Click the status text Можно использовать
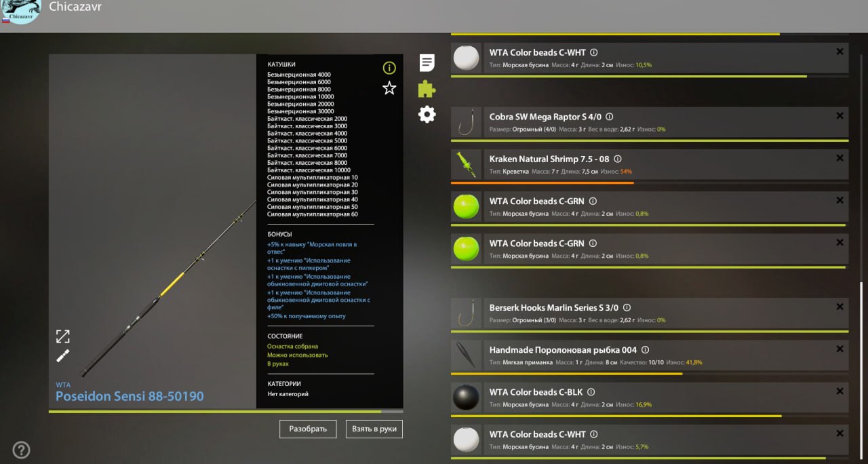This screenshot has width=868, height=464. tap(297, 355)
